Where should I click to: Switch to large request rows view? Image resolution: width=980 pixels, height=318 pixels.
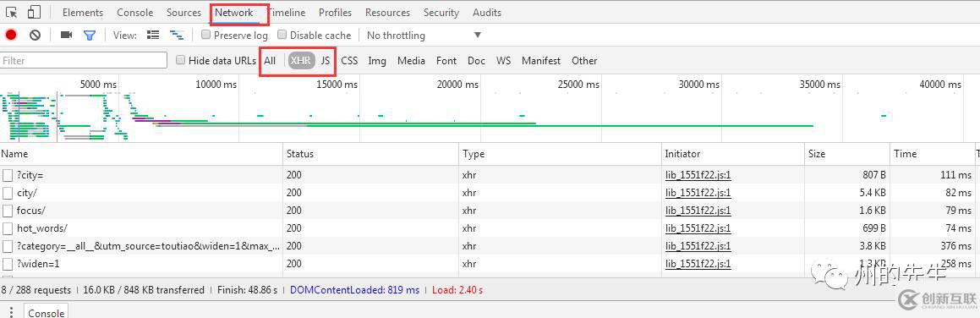point(152,35)
